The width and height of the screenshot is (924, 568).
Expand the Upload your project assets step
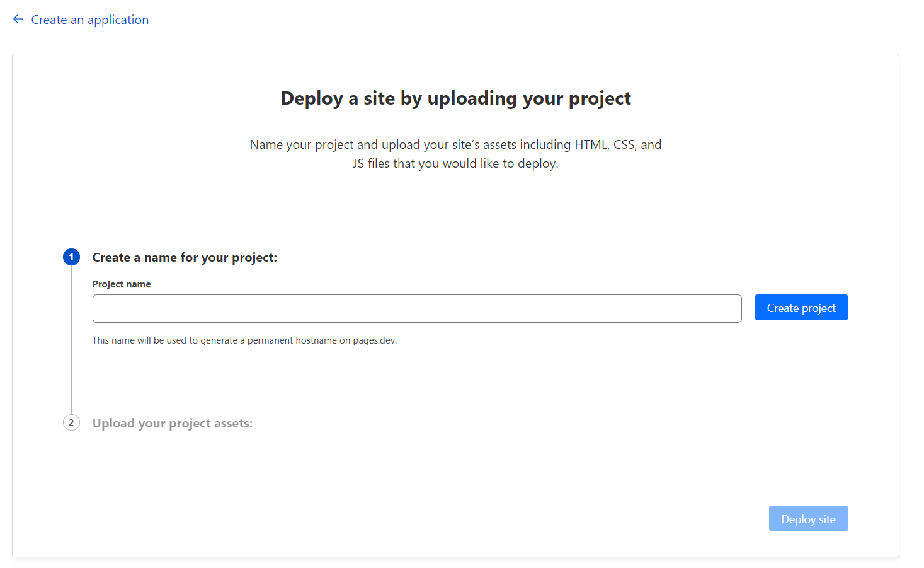pyautogui.click(x=172, y=422)
